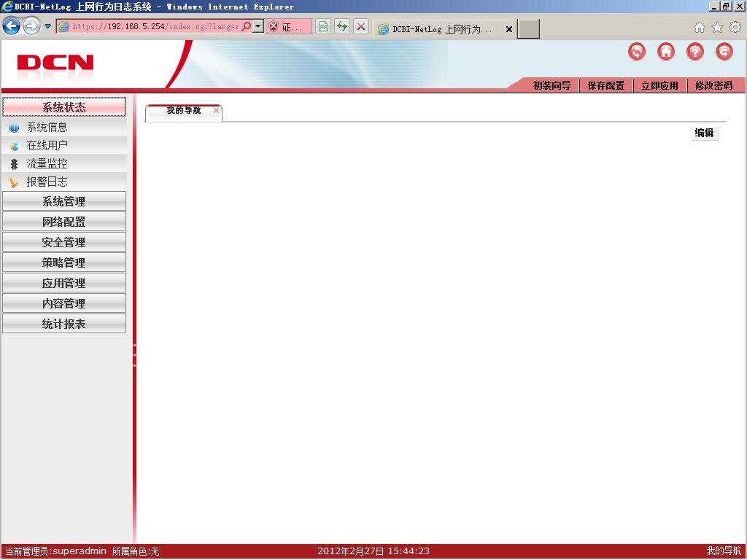Image resolution: width=747 pixels, height=560 pixels.
Task: Click 保存配置 to save configuration
Action: 605,86
